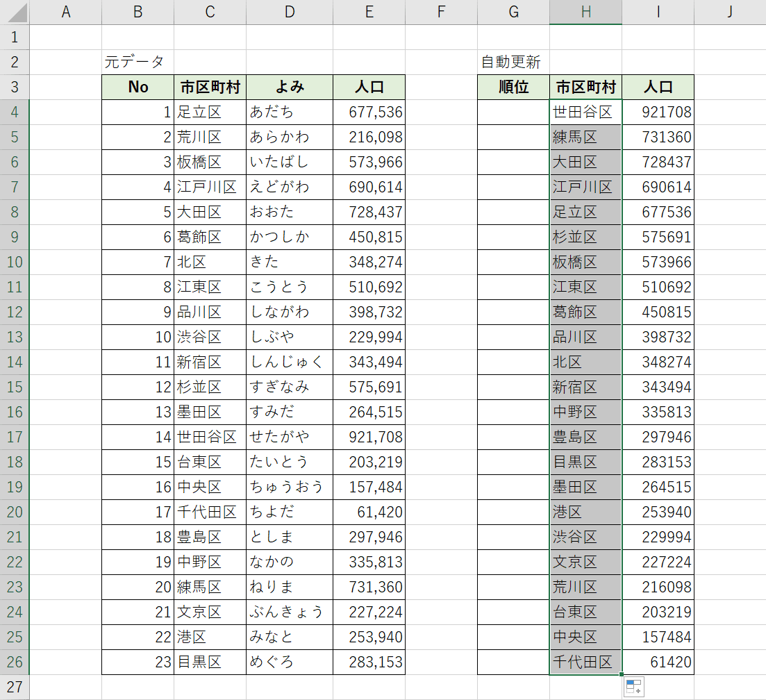Screen dimensions: 766x700
Task: Select cell containing 203,219
Action: [369, 462]
